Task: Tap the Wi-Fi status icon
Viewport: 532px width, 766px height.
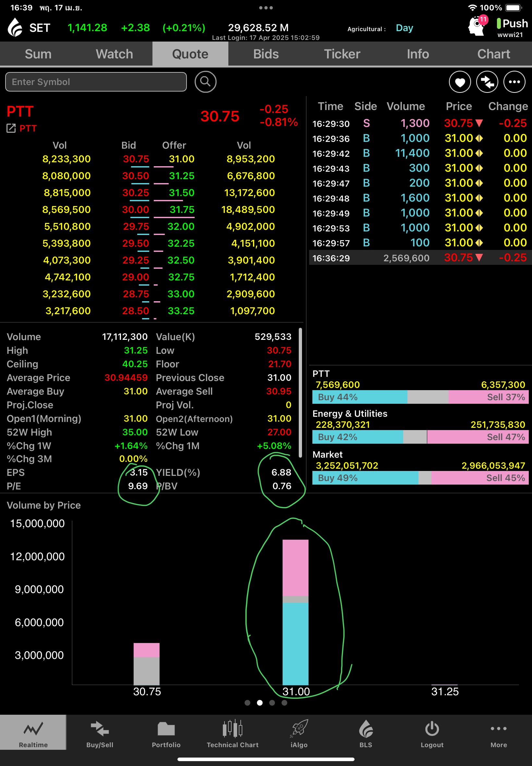Action: 472,8
